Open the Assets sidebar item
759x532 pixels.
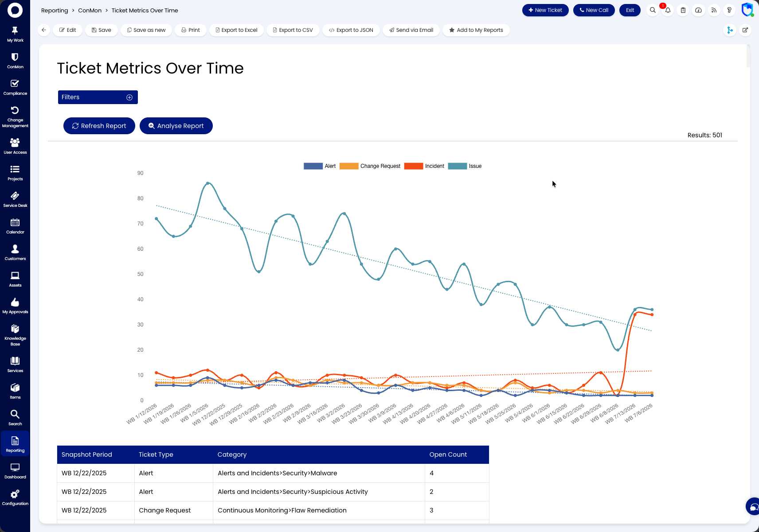coord(15,279)
